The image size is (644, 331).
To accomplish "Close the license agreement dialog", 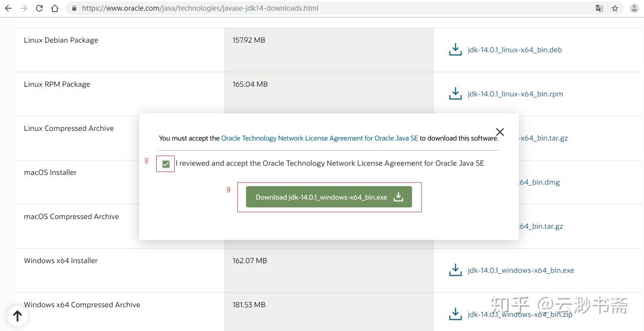I will [x=500, y=132].
